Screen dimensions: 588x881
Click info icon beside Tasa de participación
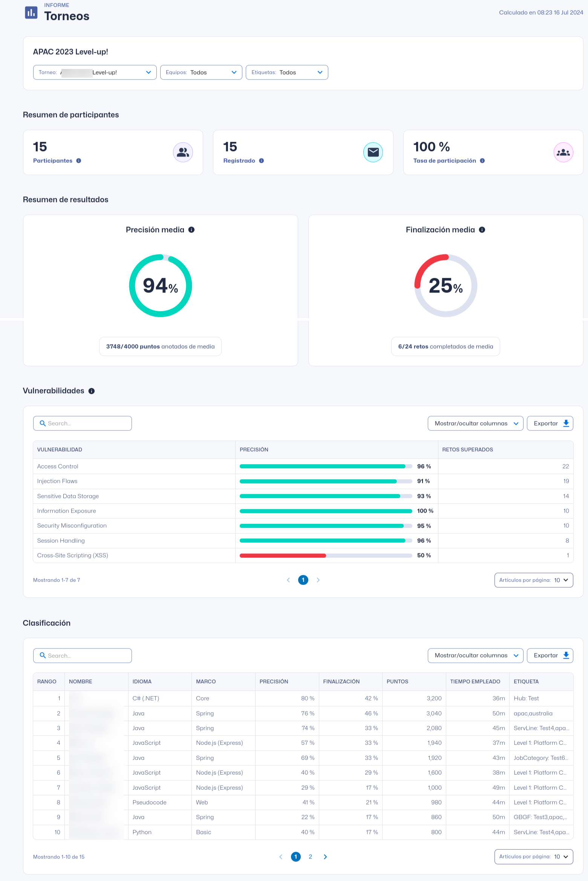pyautogui.click(x=482, y=161)
